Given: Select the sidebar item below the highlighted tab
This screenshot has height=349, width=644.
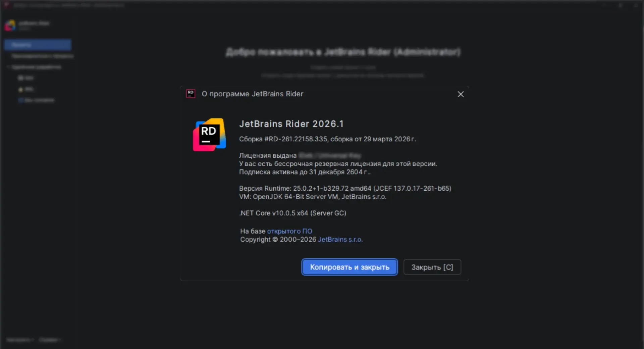Looking at the screenshot, I should tap(42, 56).
